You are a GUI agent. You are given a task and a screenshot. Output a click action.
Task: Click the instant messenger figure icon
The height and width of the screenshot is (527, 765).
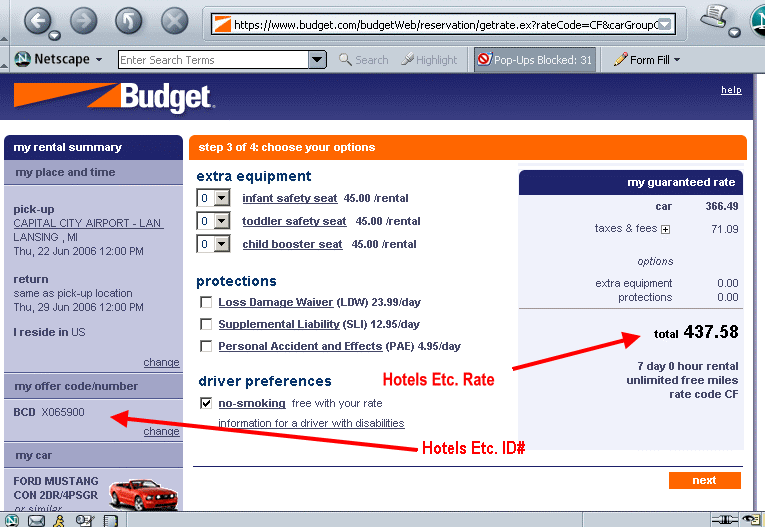tap(60, 521)
